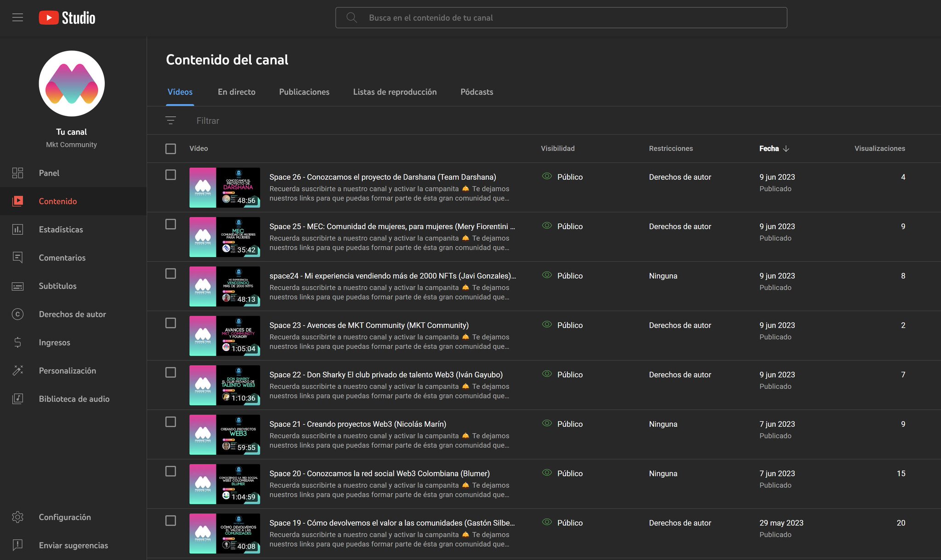Viewport: 941px width, 560px height.
Task: Open Panel dashboard icon in sidebar
Action: 17,173
